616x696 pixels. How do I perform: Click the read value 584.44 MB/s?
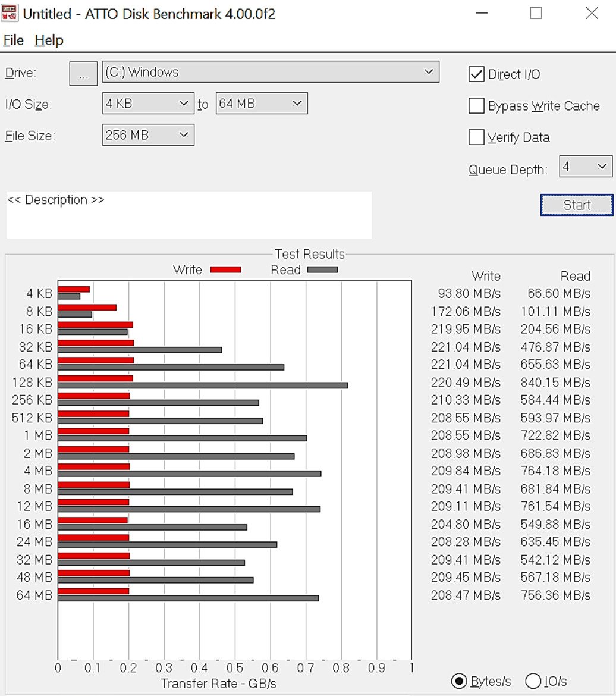[x=555, y=400]
